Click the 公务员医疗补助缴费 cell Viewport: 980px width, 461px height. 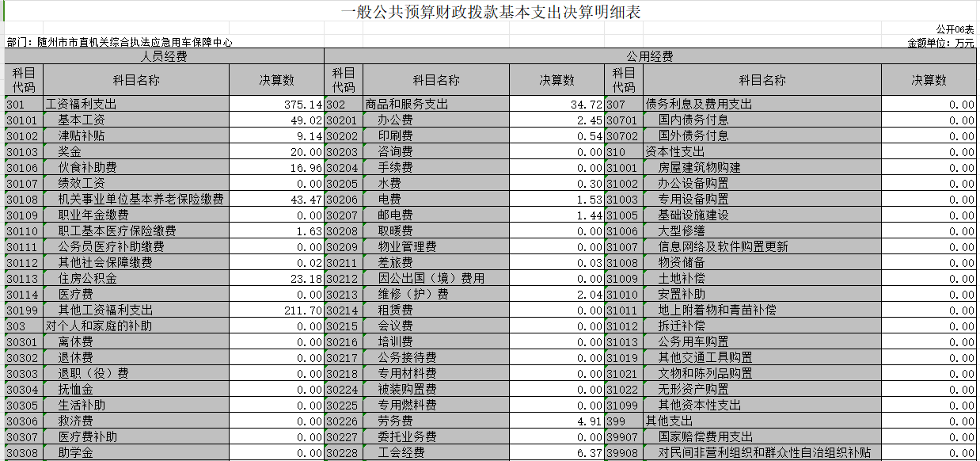[136, 246]
